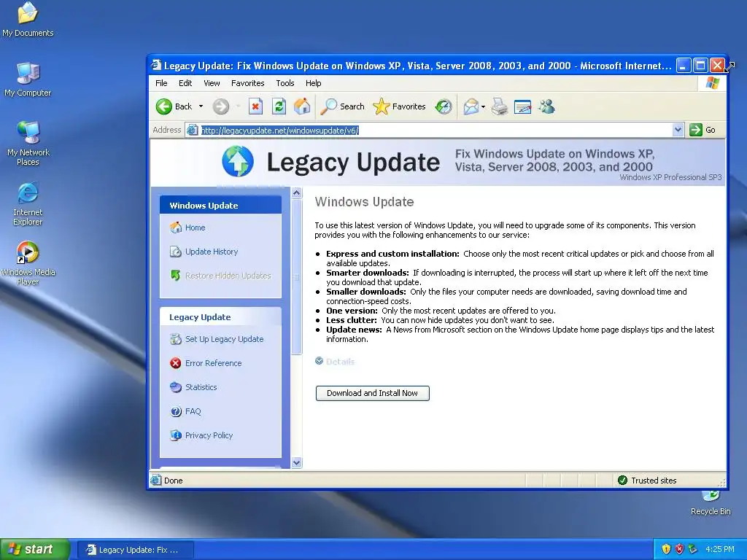This screenshot has width=747, height=560.
Task: Click the Update History icon in sidebar
Action: (x=176, y=252)
